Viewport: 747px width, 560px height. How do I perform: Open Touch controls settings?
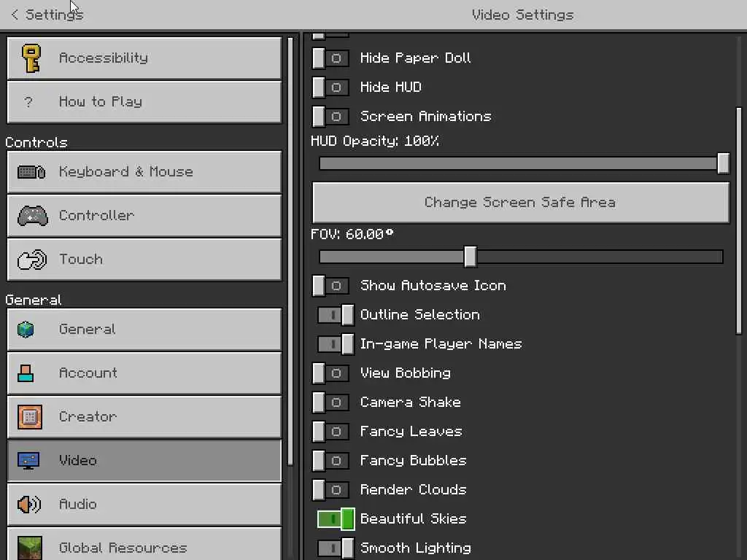[x=144, y=260]
